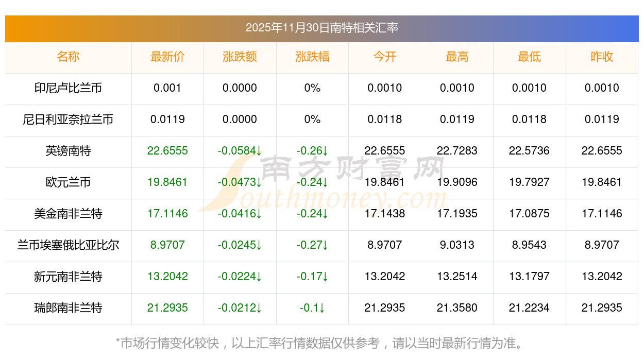Click the title 2025年11月30日南特相关汇率
The image size is (644, 359).
tap(322, 28)
